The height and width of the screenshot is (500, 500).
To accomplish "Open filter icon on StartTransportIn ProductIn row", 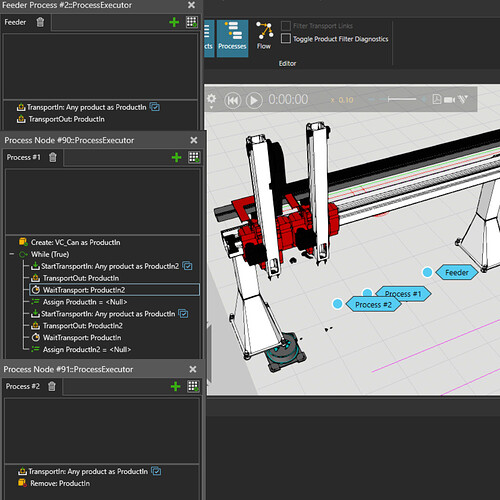I will coord(183,314).
